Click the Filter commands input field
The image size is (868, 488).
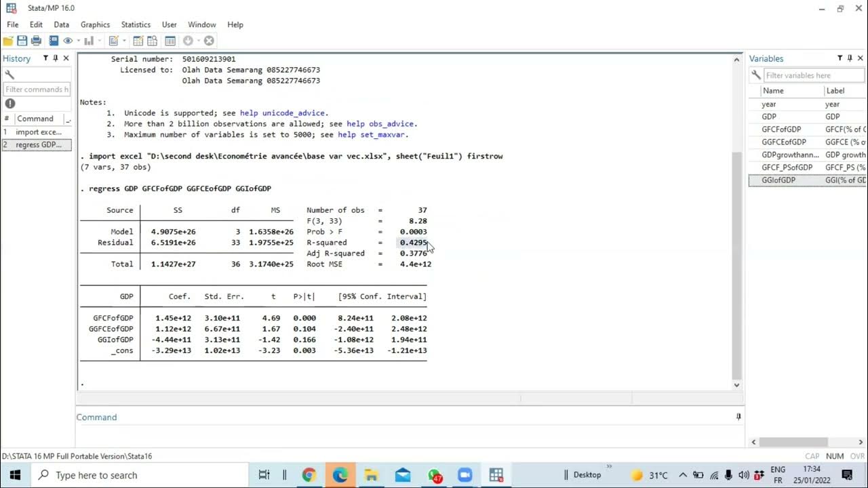[x=37, y=89]
